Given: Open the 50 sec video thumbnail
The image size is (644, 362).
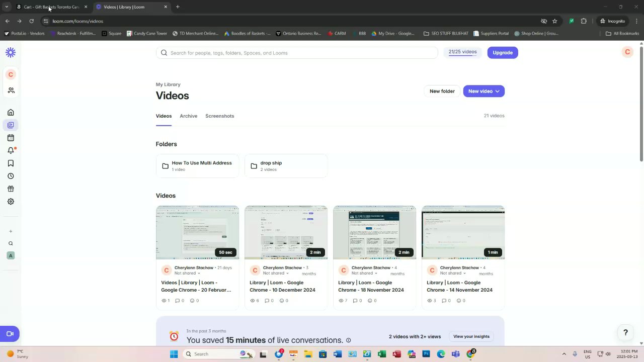Looking at the screenshot, I should click(x=197, y=232).
